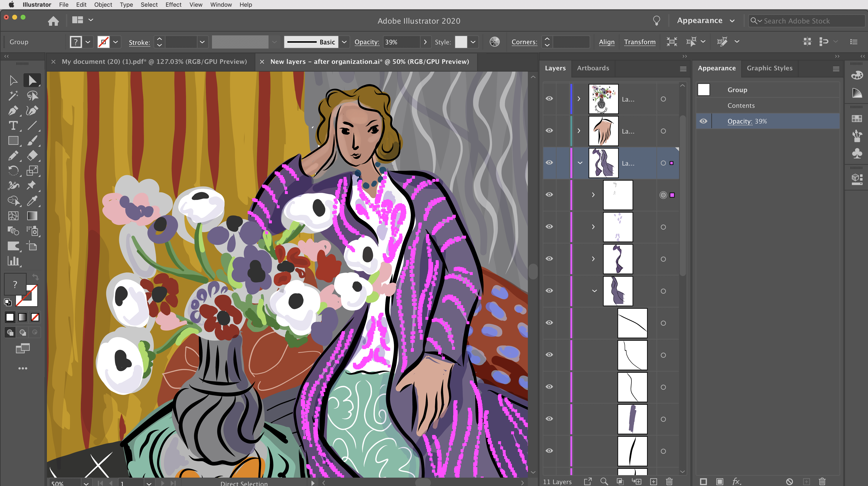Click the Corners label in control bar
Image resolution: width=868 pixels, height=486 pixels.
pyautogui.click(x=524, y=42)
